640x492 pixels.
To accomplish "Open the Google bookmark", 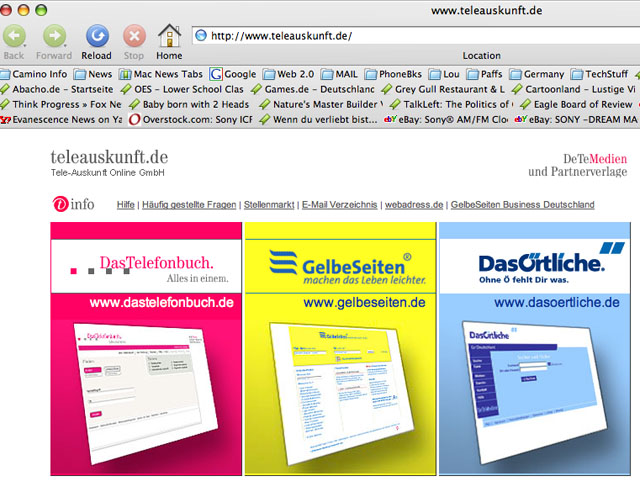I will point(233,74).
